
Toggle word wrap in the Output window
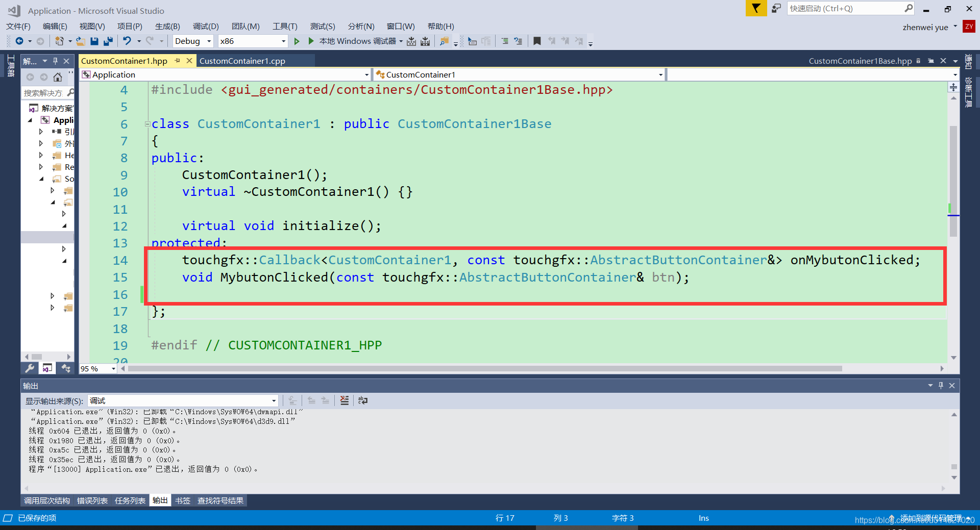pos(363,400)
